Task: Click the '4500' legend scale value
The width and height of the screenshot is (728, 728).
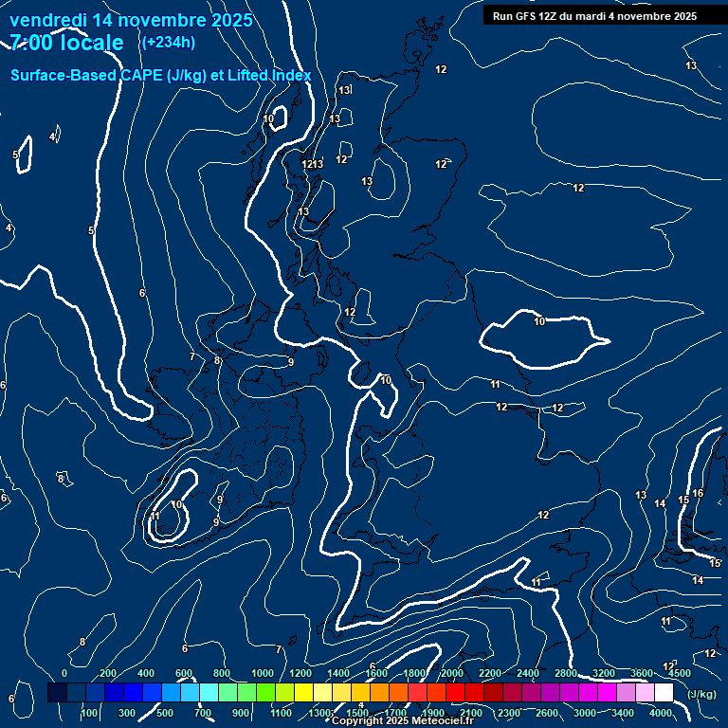Action: (x=680, y=673)
